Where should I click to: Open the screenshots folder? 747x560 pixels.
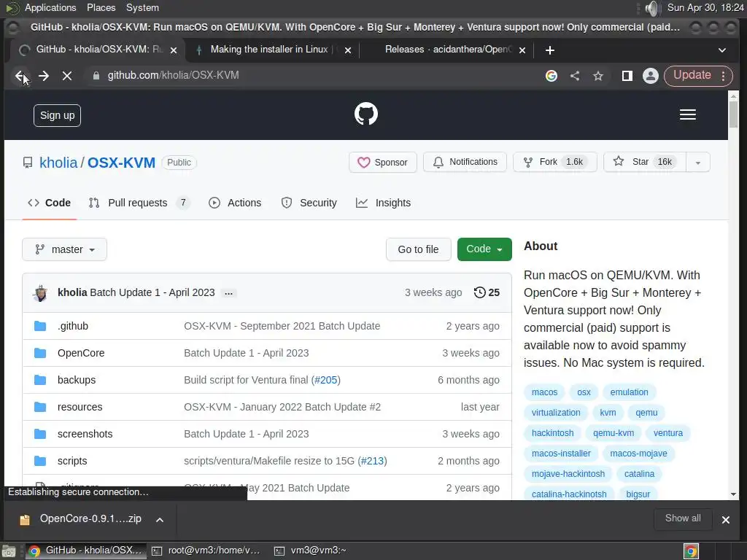point(85,435)
